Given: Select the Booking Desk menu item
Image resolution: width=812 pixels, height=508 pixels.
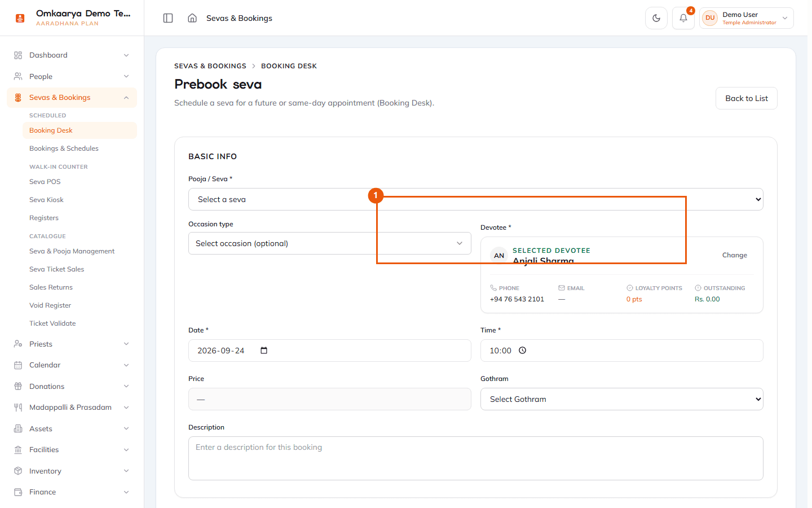Looking at the screenshot, I should [80, 130].
